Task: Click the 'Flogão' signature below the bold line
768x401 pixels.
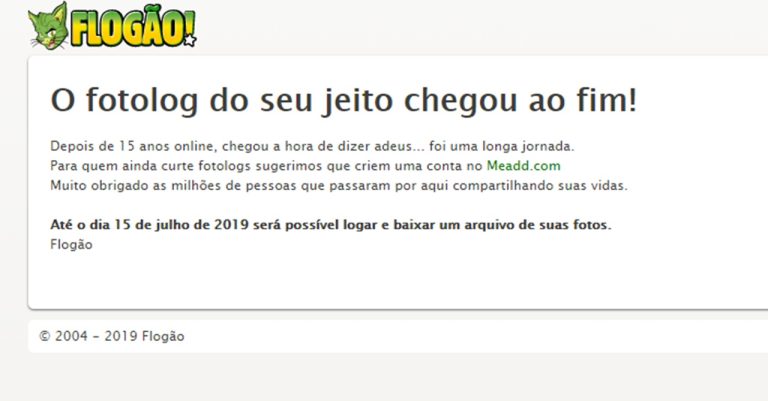Action: click(x=72, y=244)
